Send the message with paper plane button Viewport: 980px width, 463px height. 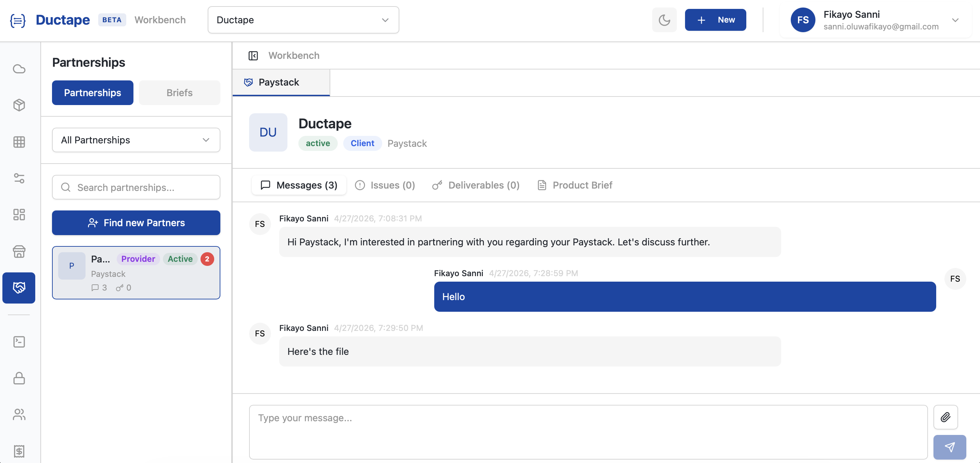coord(950,447)
